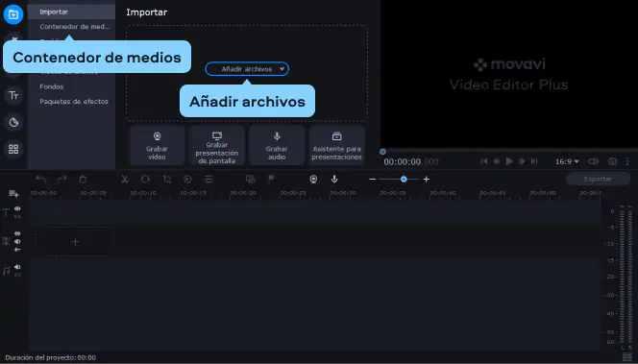Select Paquetes de efectos item
The height and width of the screenshot is (364, 638).
pyautogui.click(x=74, y=101)
